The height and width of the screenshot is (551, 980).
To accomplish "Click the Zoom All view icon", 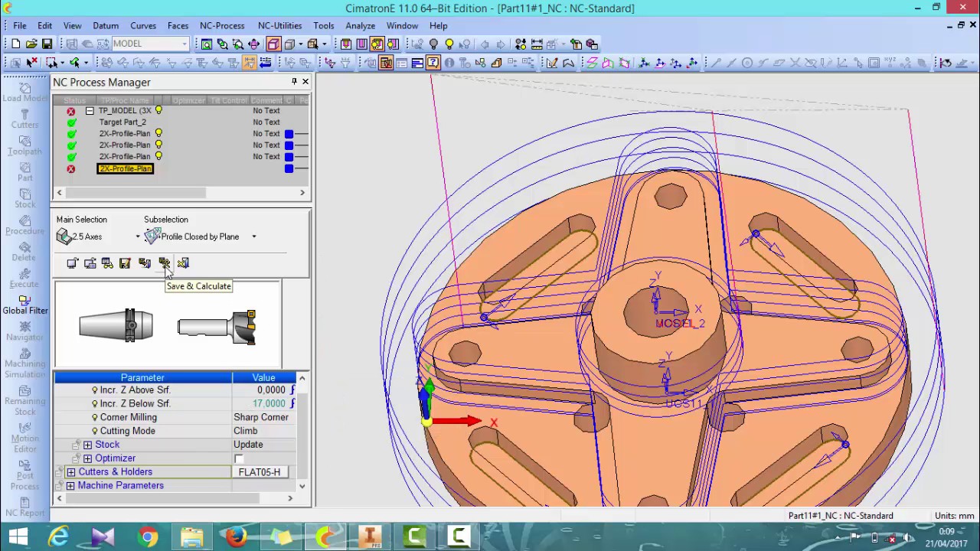I will click(x=207, y=44).
